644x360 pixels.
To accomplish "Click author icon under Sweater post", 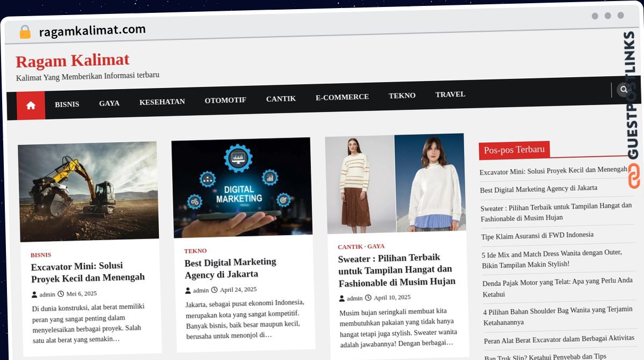I will (342, 299).
